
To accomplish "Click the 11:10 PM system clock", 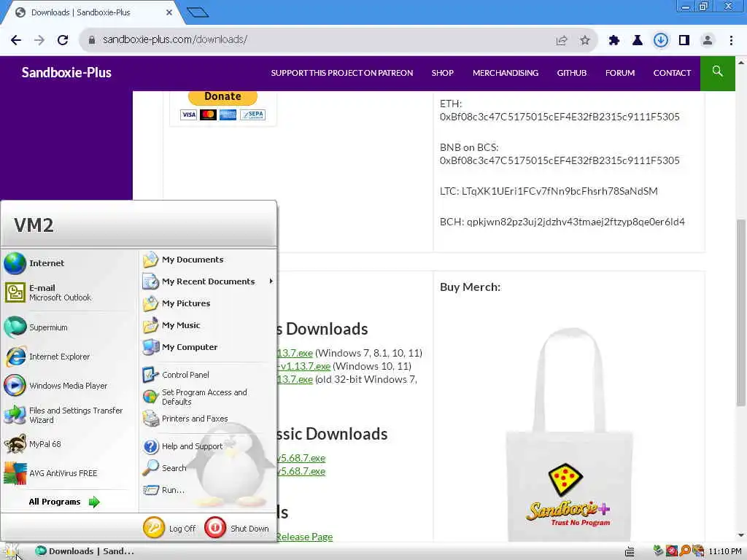I will click(725, 551).
